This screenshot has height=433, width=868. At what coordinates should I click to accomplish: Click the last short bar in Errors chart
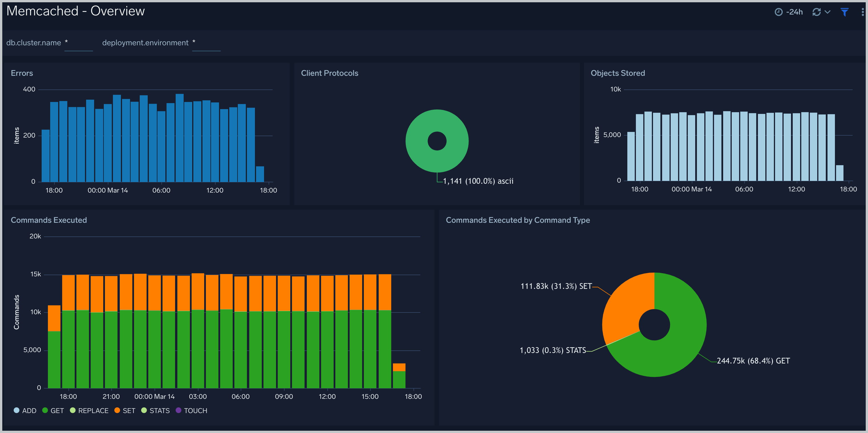tap(260, 174)
